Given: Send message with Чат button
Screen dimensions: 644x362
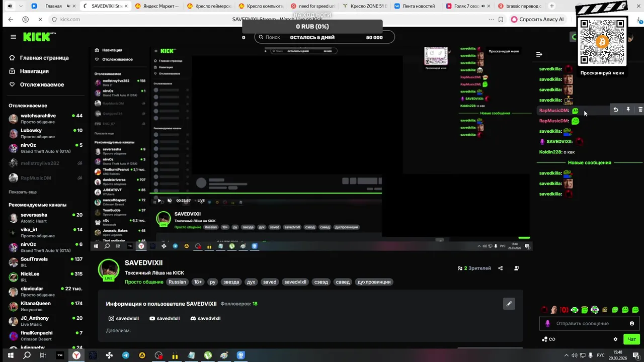Looking at the screenshot, I should point(632,339).
